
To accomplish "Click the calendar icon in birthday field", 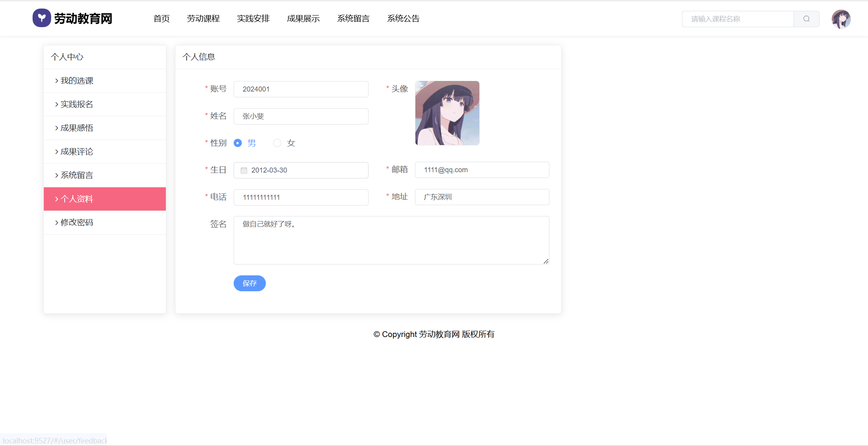I will [x=244, y=170].
